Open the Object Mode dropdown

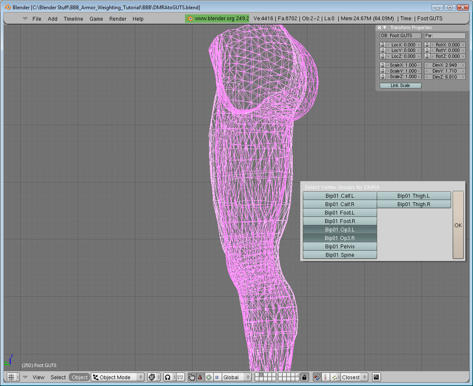[x=118, y=377]
